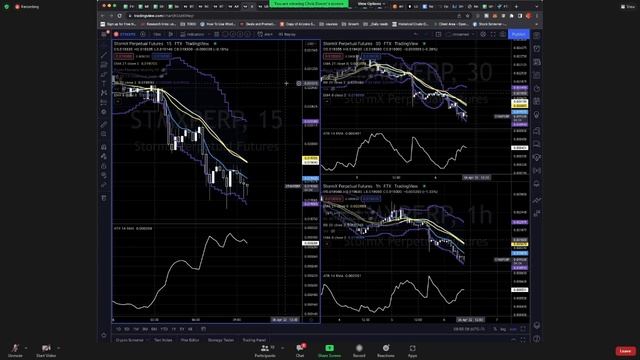Open the news panel in the right sidebar
This screenshot has width=640, height=360.
coord(537,62)
